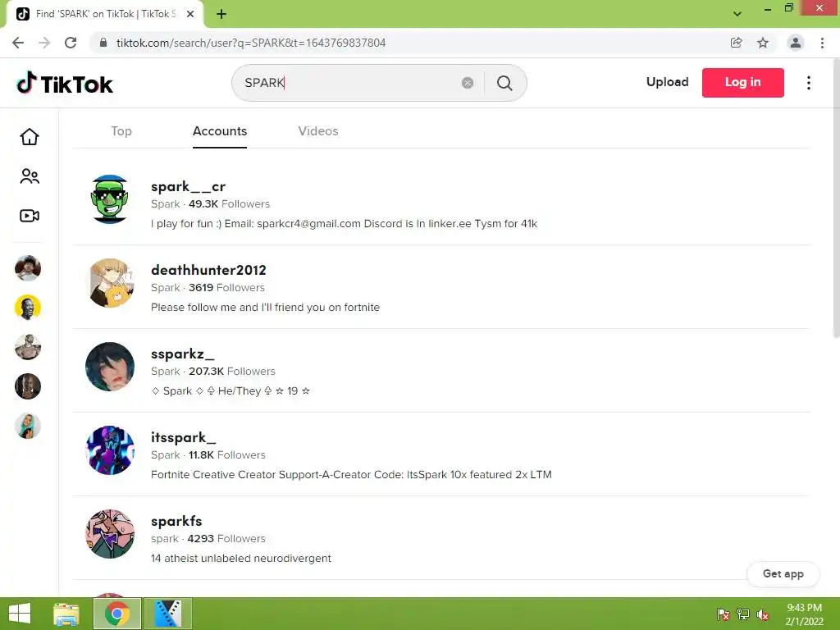Click '14 atheist unlabeled neurodivergent' bio
840x630 pixels.
(x=241, y=558)
